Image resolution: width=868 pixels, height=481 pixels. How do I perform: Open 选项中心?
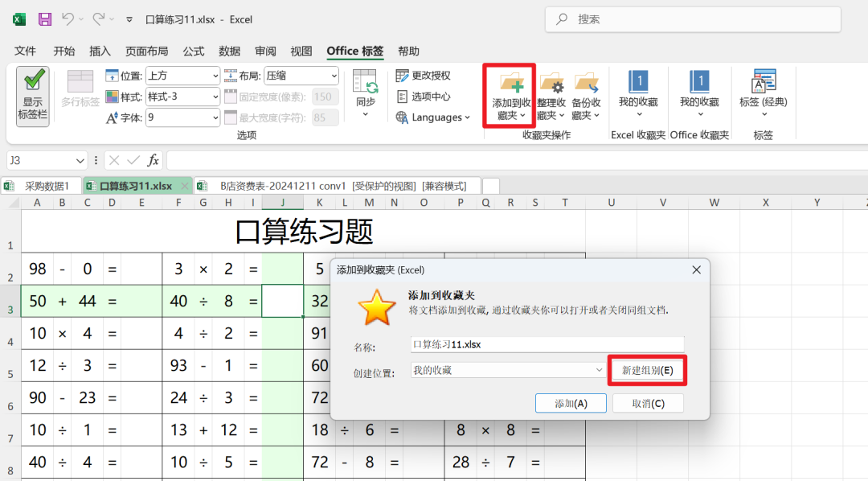click(x=420, y=96)
